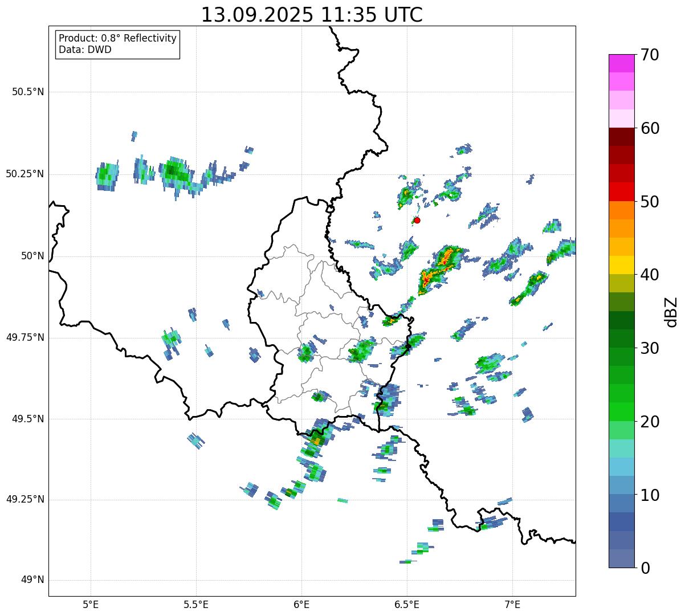Click the dBZ colorbar axis label
This screenshot has width=685, height=616.
671,312
